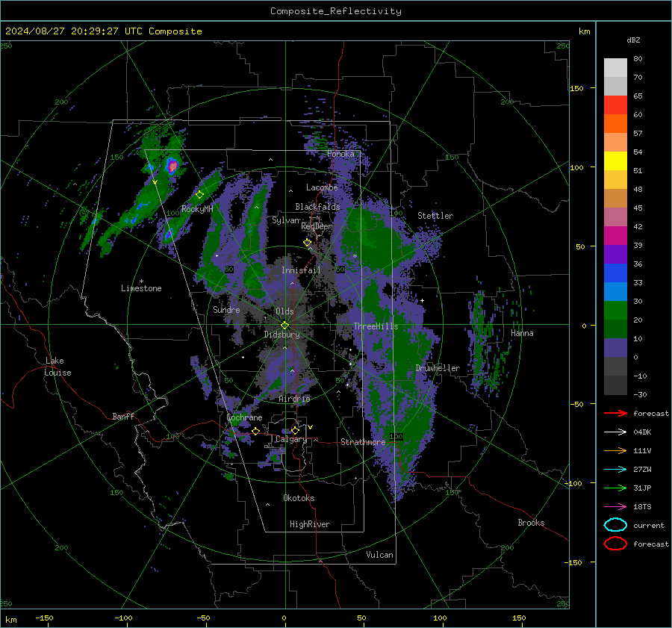Image resolution: width=672 pixels, height=628 pixels.
Task: Click the 54 dBZ yellow color swatch
Action: tap(615, 161)
